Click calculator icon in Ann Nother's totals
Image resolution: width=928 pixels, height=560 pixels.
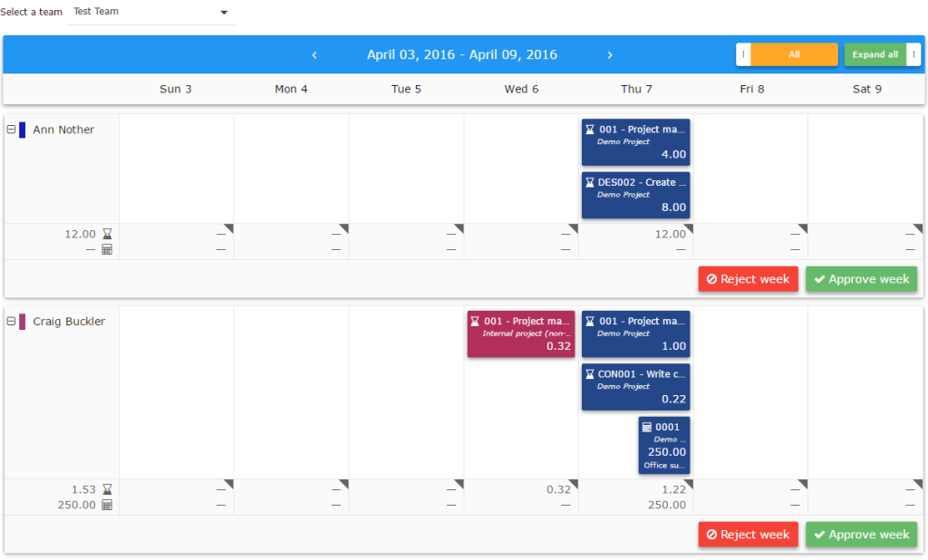point(107,249)
